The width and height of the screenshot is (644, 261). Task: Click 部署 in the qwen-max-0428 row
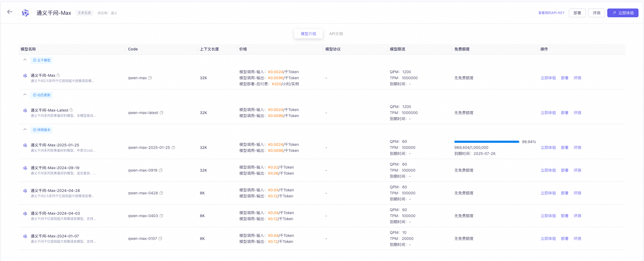click(565, 193)
